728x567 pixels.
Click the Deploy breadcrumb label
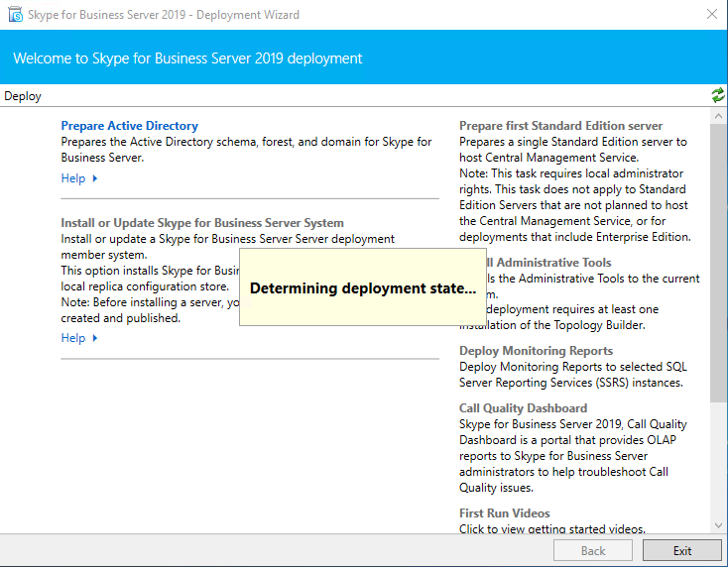pos(23,96)
